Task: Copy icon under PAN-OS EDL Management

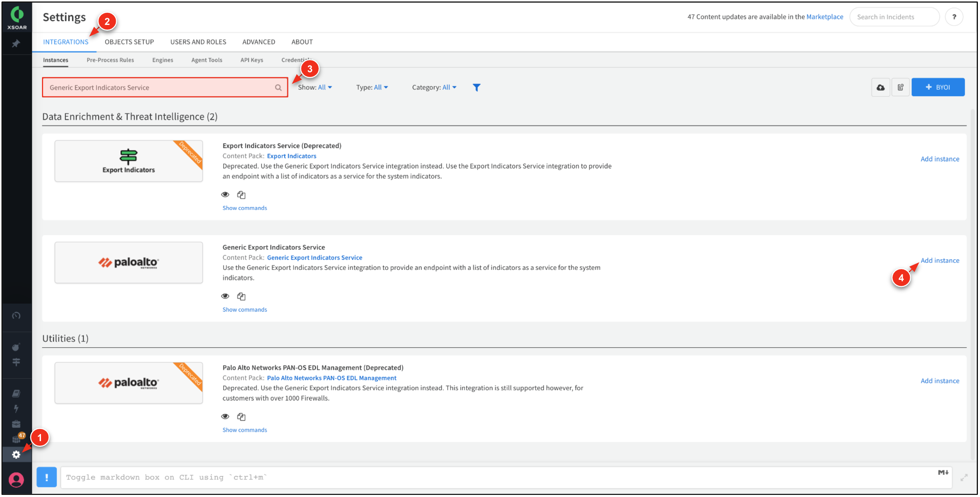Action: (x=241, y=417)
